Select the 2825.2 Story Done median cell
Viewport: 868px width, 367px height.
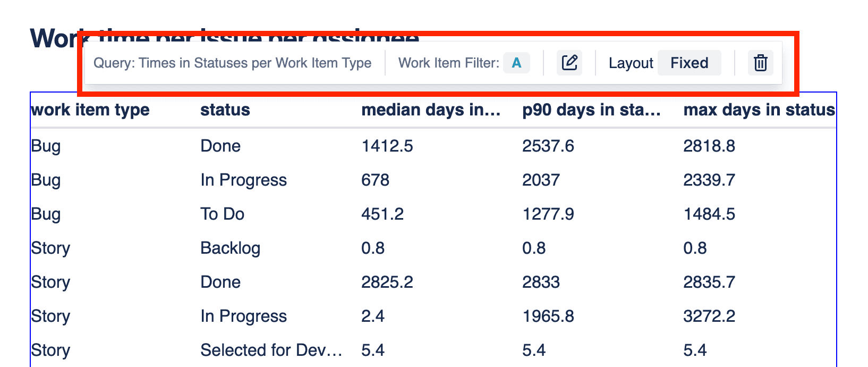387,282
